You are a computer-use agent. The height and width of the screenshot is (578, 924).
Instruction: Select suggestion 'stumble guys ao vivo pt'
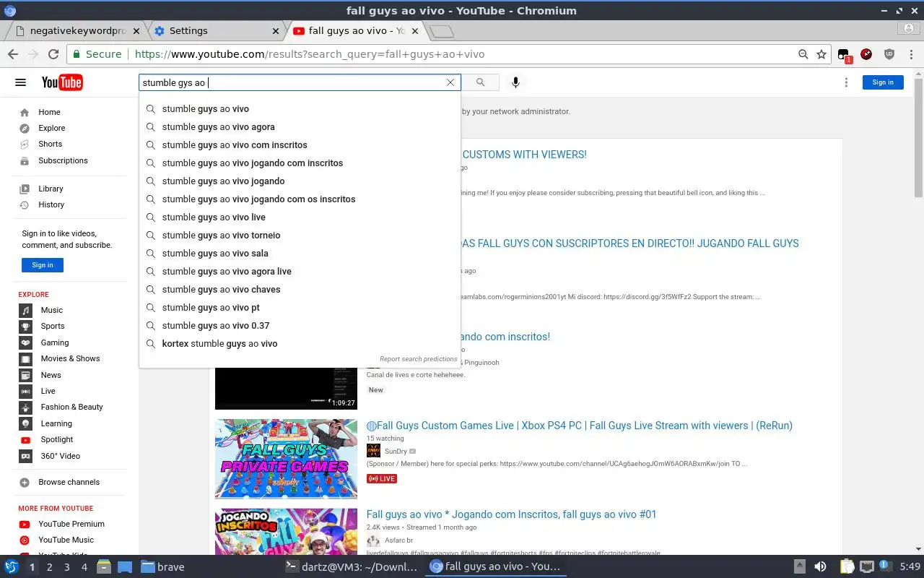tap(300, 307)
